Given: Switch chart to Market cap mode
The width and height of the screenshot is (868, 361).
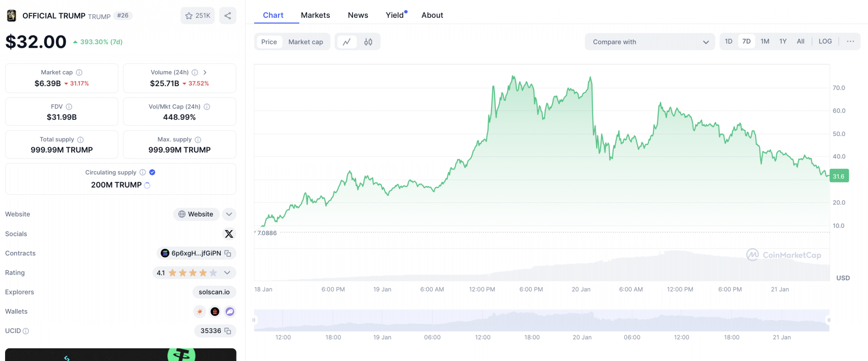Looking at the screenshot, I should click(x=306, y=42).
